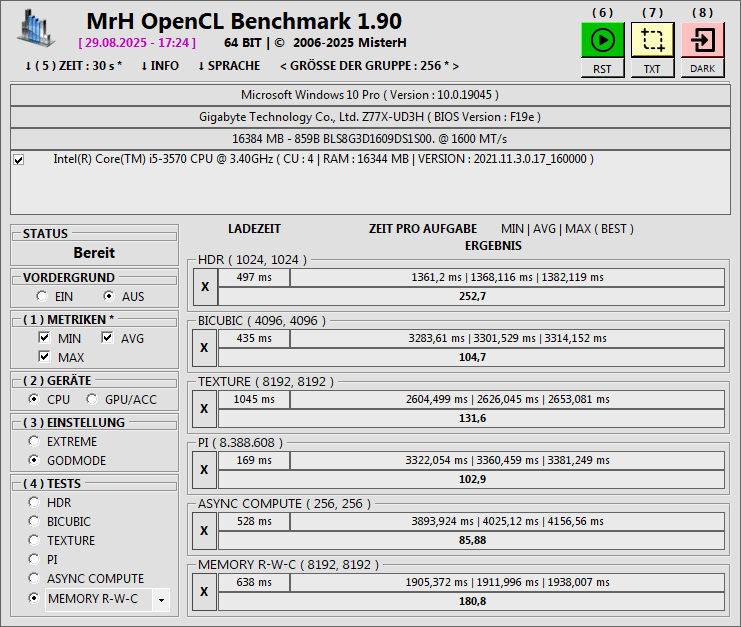Select the ASYNC COMPUTE test radio button

tap(34, 578)
